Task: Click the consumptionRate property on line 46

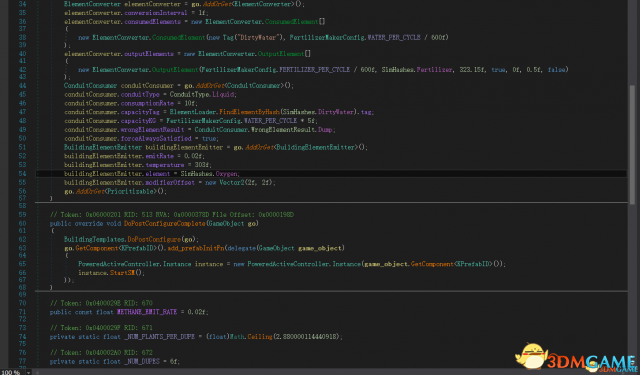Action: 147,104
